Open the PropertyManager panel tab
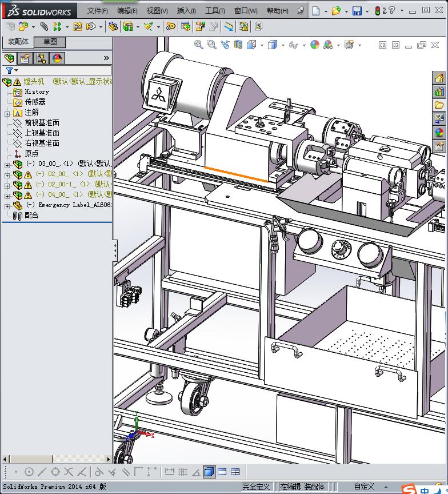The height and width of the screenshot is (494, 448). tap(25, 58)
